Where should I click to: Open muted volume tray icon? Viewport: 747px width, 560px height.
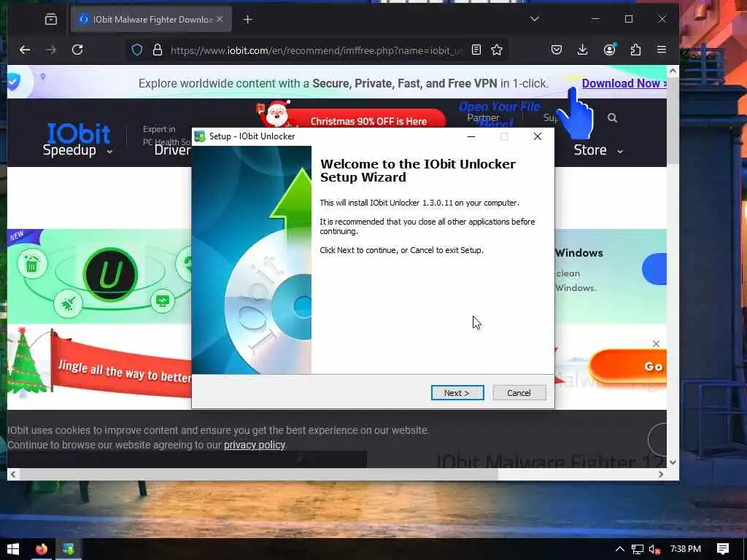[x=655, y=549]
